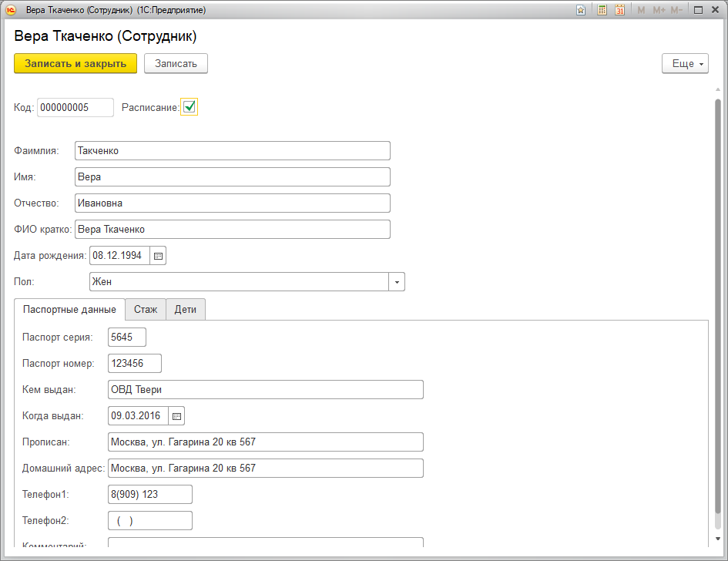Click the Отчество field containing Ивановна
The width and height of the screenshot is (728, 561).
[232, 203]
